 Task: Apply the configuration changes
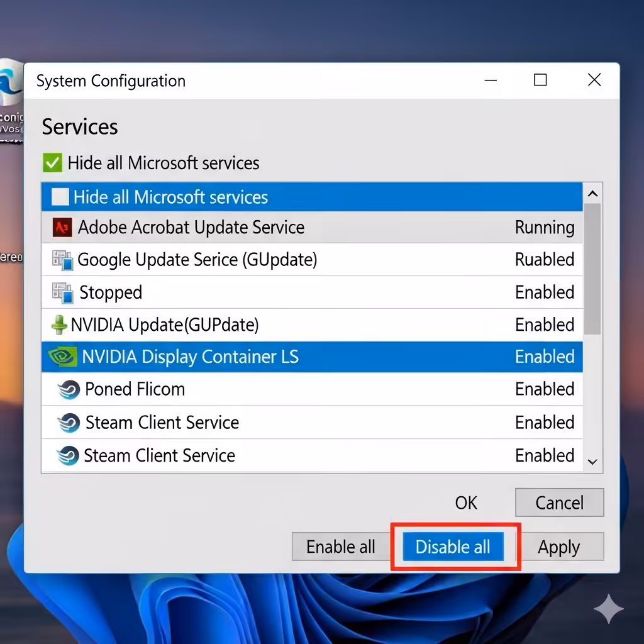coord(559,547)
